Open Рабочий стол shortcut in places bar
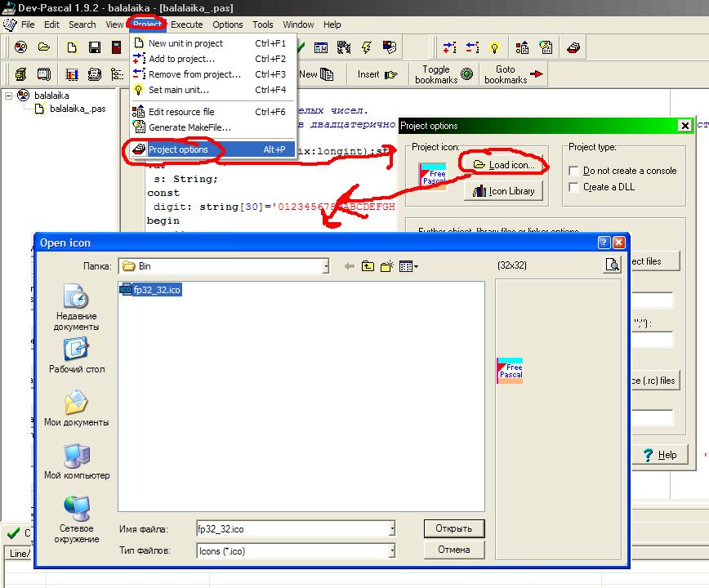 click(x=76, y=355)
